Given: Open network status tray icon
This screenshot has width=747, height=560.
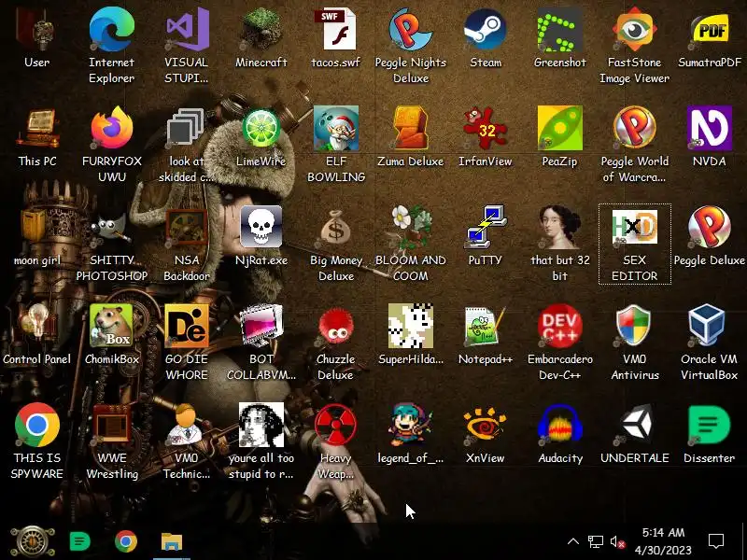Looking at the screenshot, I should point(596,541).
